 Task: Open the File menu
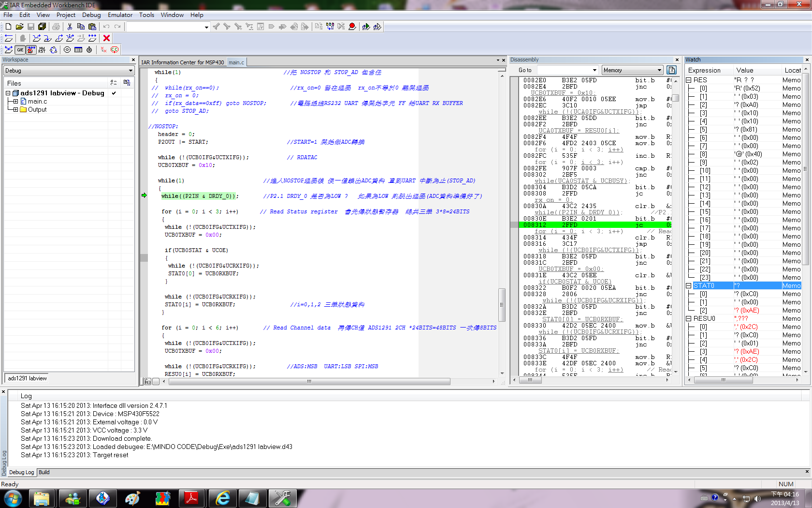8,15
